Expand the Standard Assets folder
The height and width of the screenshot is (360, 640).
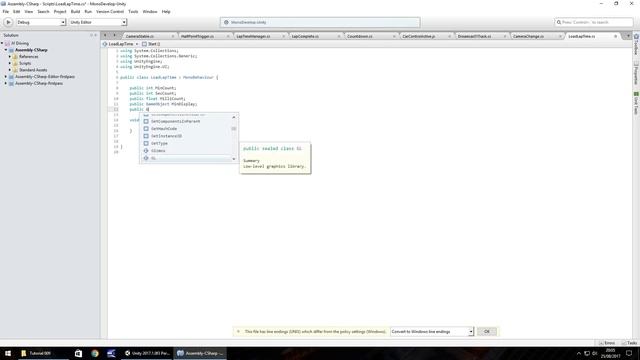(x=10, y=70)
